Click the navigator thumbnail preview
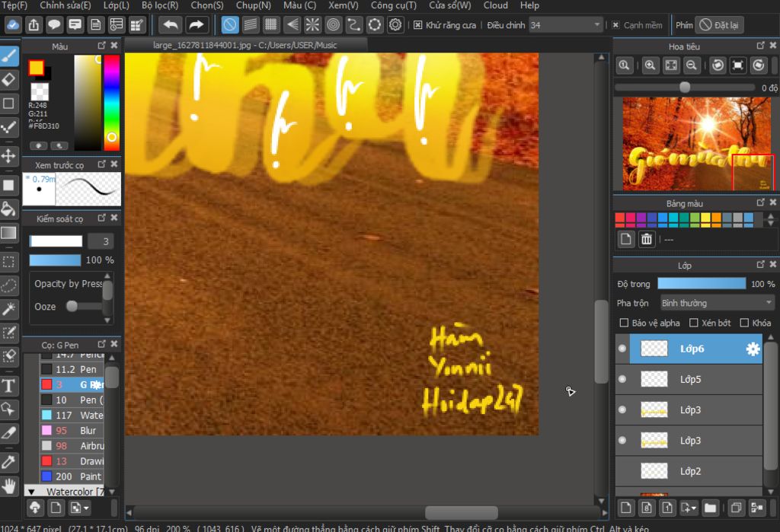Screen dimensions: 780x532 tap(696, 144)
